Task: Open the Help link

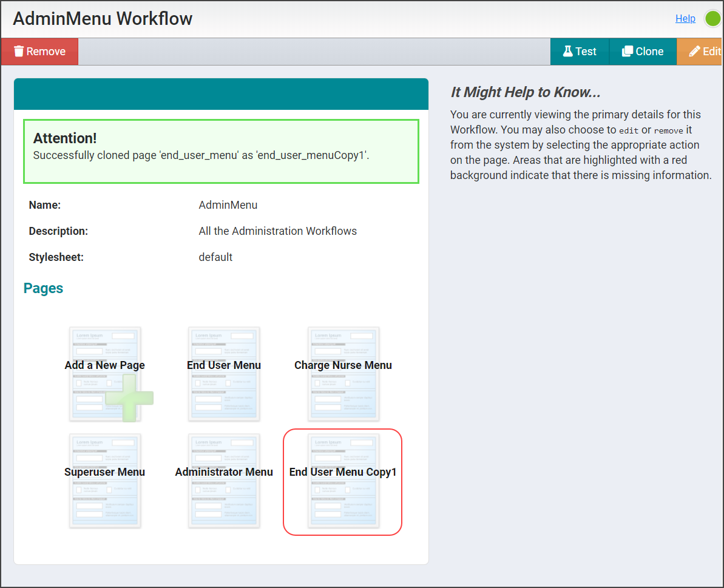Action: pos(685,19)
